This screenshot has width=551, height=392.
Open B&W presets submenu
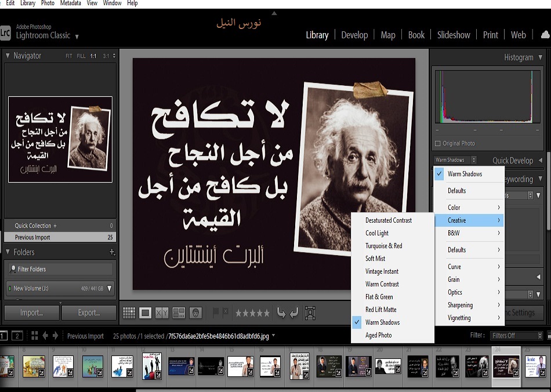469,233
